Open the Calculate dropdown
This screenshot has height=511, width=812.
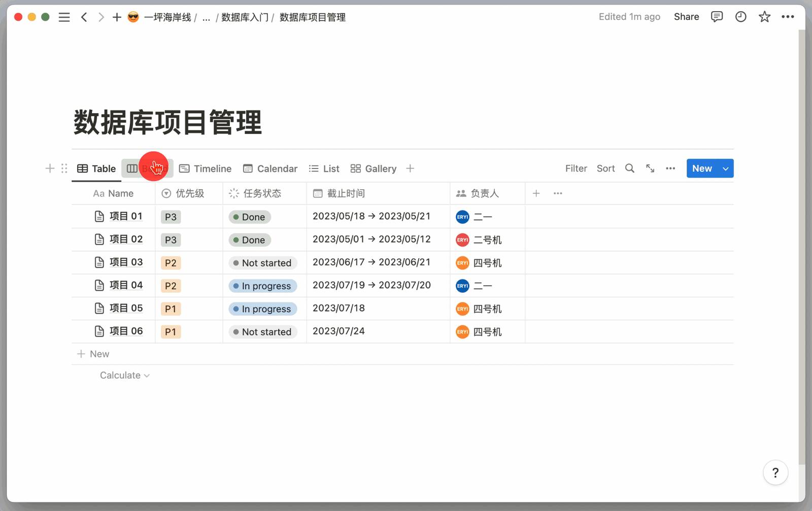[125, 376]
